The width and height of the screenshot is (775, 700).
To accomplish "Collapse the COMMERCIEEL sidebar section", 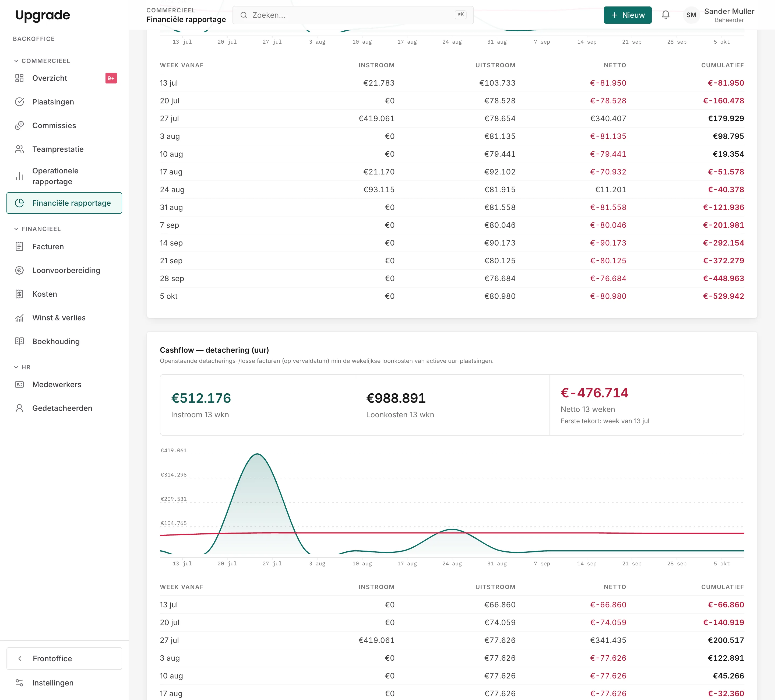I will 42,61.
